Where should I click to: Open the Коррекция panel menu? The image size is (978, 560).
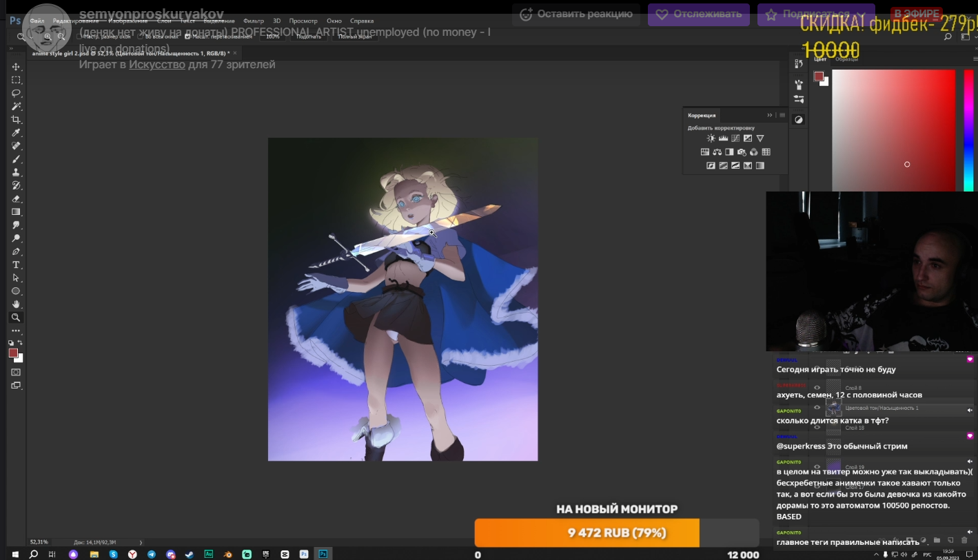pos(782,115)
